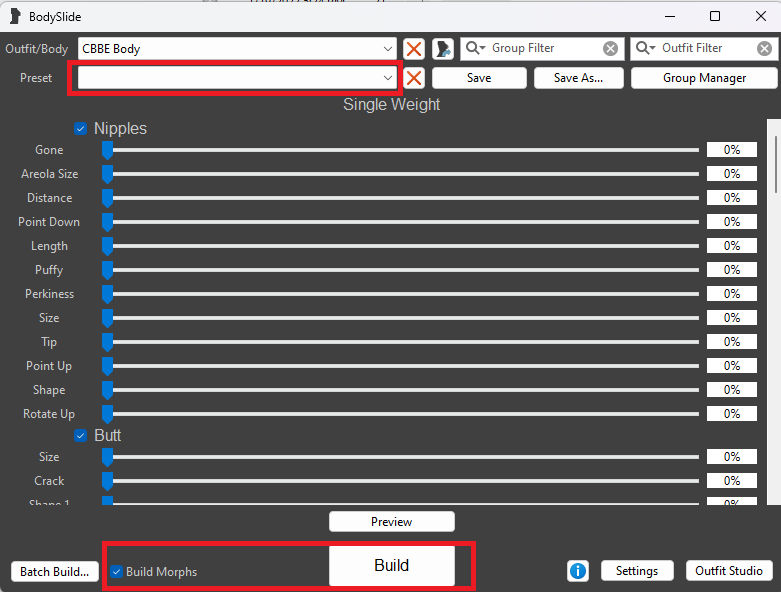Click the Puffy slider
Screen dimensions: 781x592
[400, 270]
